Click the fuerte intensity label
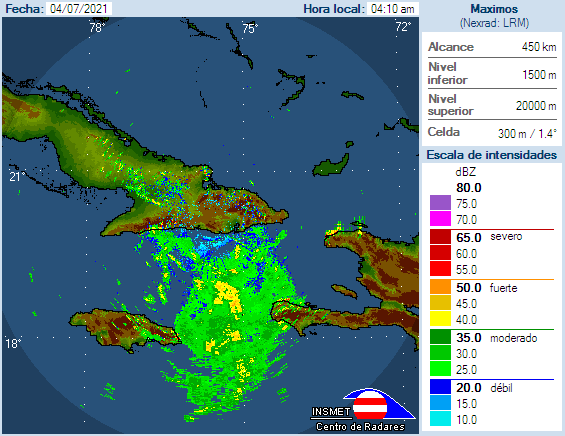 pos(503,288)
